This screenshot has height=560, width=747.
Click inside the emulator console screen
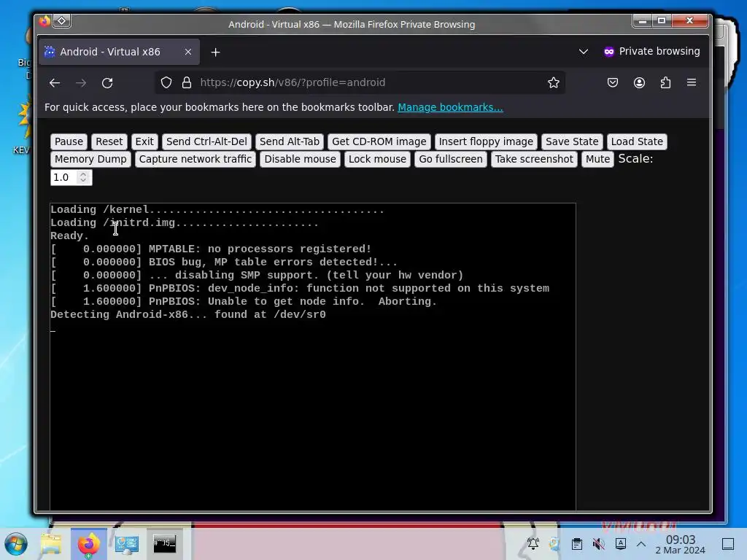(x=313, y=357)
